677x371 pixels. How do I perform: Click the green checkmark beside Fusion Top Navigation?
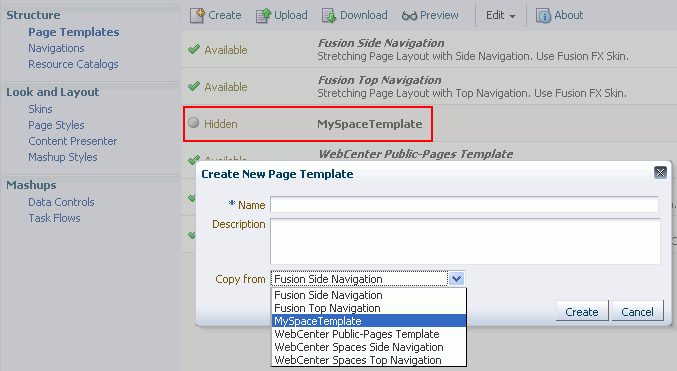194,86
